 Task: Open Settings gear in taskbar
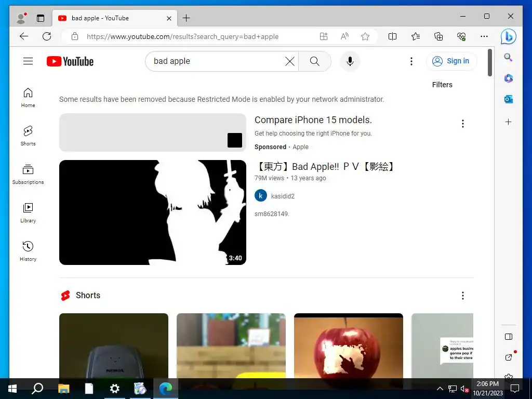coord(115,389)
